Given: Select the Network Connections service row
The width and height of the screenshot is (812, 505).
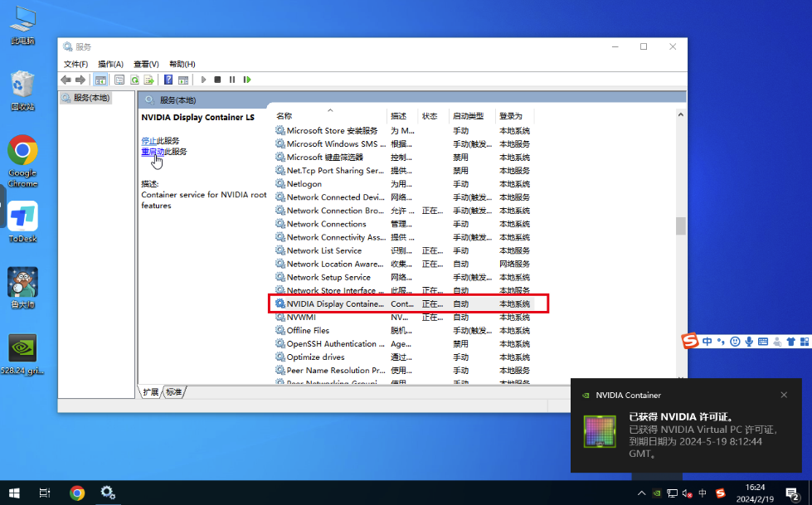Looking at the screenshot, I should coord(404,224).
